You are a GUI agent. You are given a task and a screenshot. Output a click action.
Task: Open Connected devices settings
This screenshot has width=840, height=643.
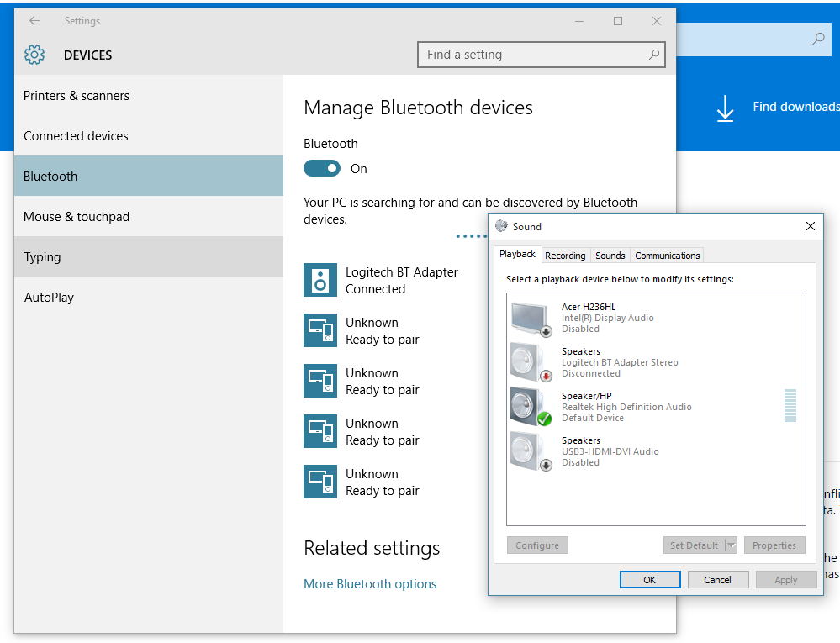(x=148, y=136)
